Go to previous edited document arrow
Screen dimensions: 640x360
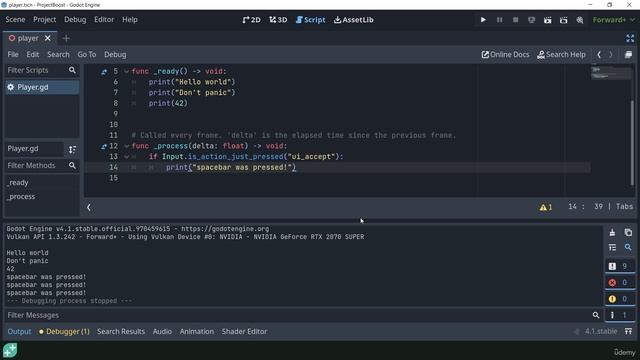[599, 54]
